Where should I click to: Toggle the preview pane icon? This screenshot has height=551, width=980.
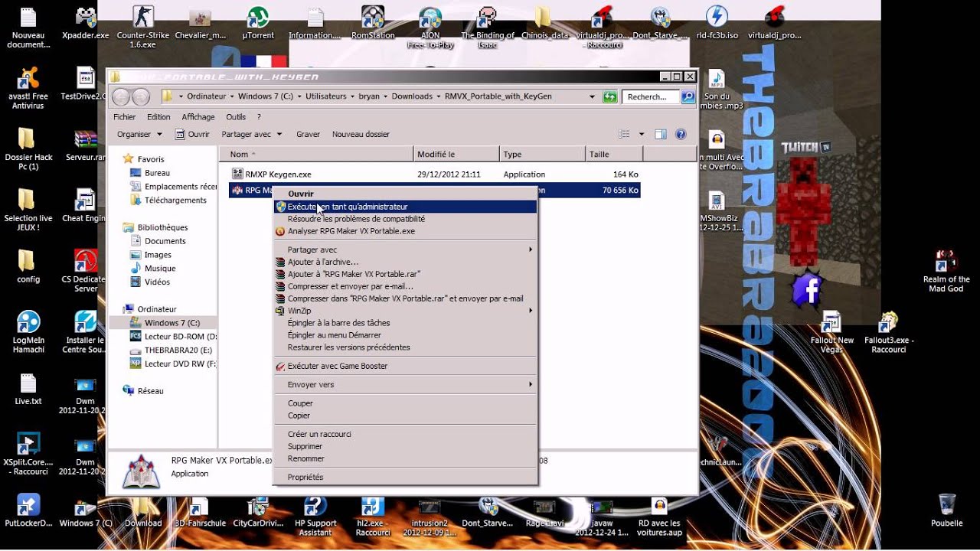[x=661, y=134]
